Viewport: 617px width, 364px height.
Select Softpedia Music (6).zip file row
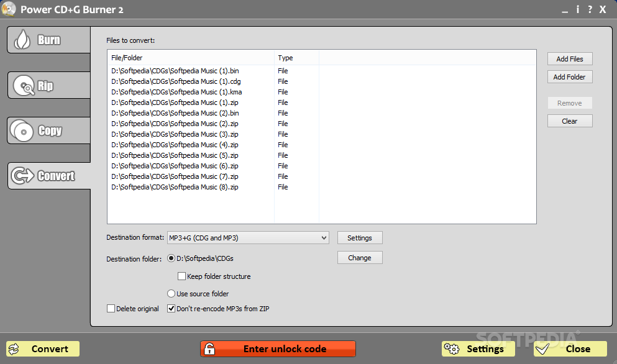pyautogui.click(x=321, y=166)
